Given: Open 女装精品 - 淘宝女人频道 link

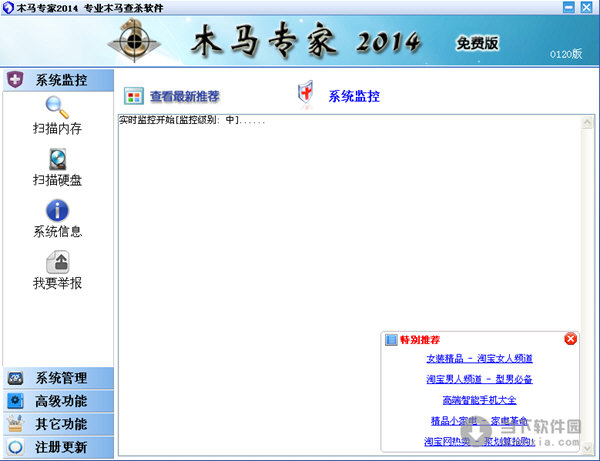Looking at the screenshot, I should point(479,358).
